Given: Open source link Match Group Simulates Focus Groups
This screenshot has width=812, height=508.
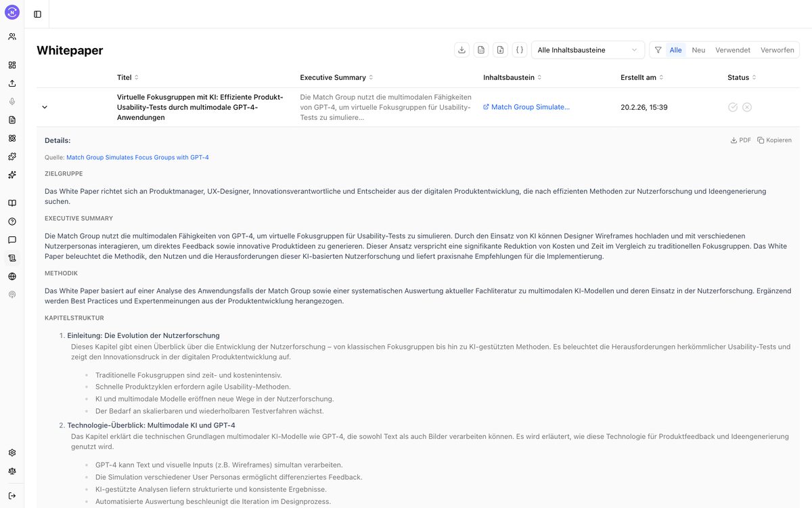Looking at the screenshot, I should 137,157.
